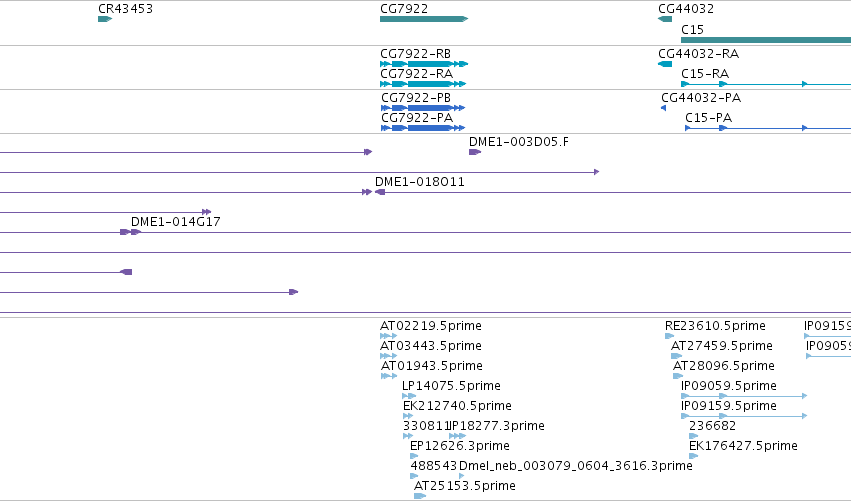
Task: Select the Dmel_neb_003079_0604_3616.3prime label
Action: [576, 466]
